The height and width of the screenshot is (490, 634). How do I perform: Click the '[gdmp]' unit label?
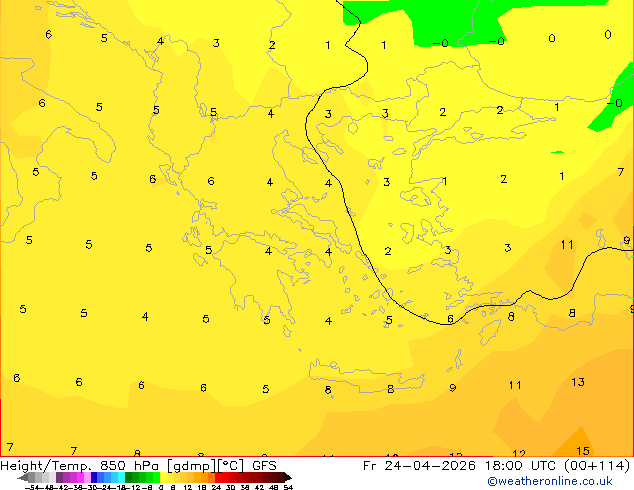191,466
